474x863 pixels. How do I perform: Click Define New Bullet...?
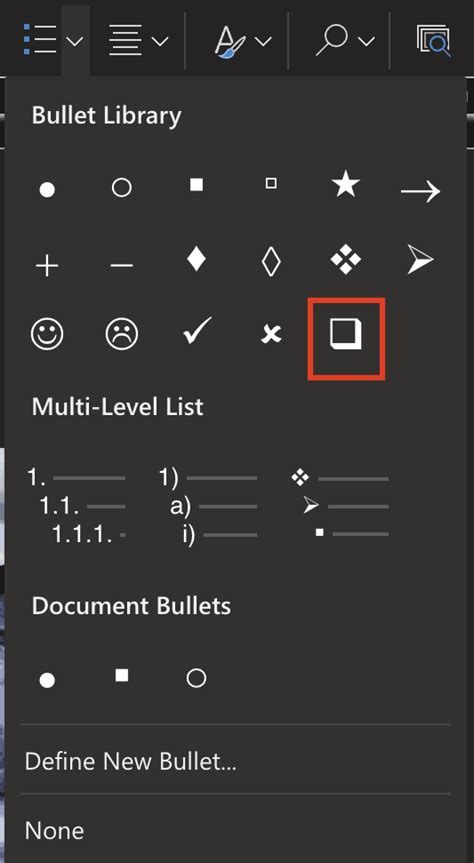[130, 761]
